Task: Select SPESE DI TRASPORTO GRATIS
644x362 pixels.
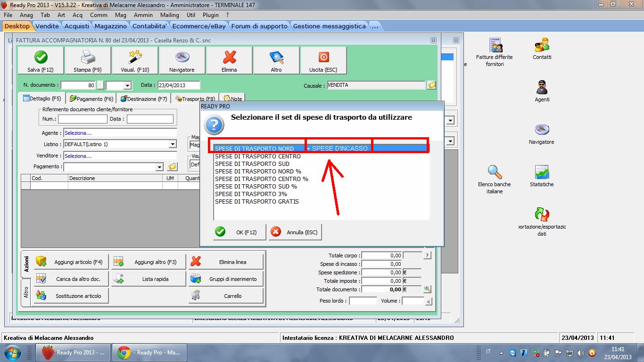Action: (x=322, y=201)
